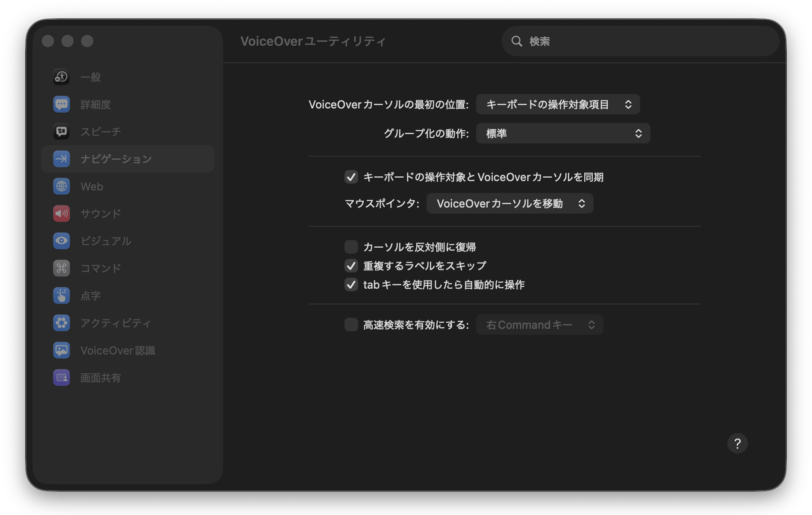The height and width of the screenshot is (515, 812).
Task: Open アクティビティ settings
Action: click(128, 323)
